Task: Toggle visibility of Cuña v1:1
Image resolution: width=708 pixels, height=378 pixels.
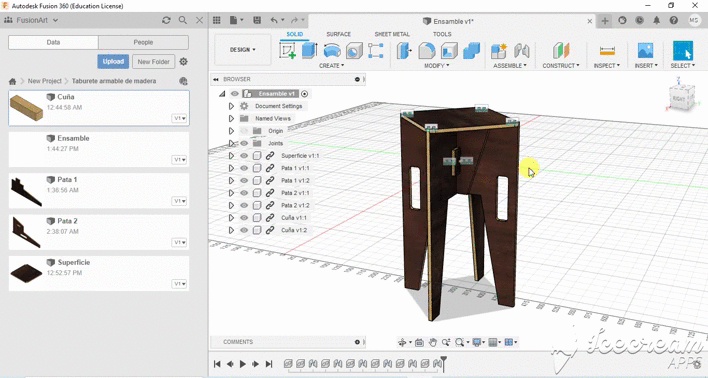Action: [244, 218]
